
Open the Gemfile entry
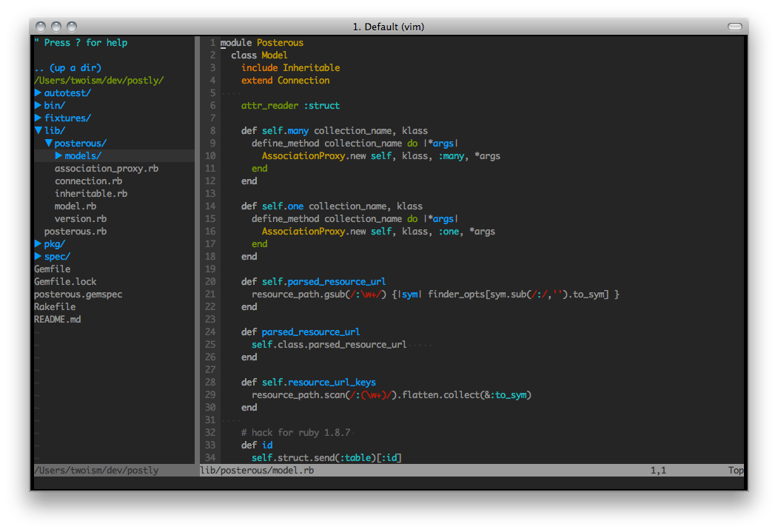pos(52,269)
